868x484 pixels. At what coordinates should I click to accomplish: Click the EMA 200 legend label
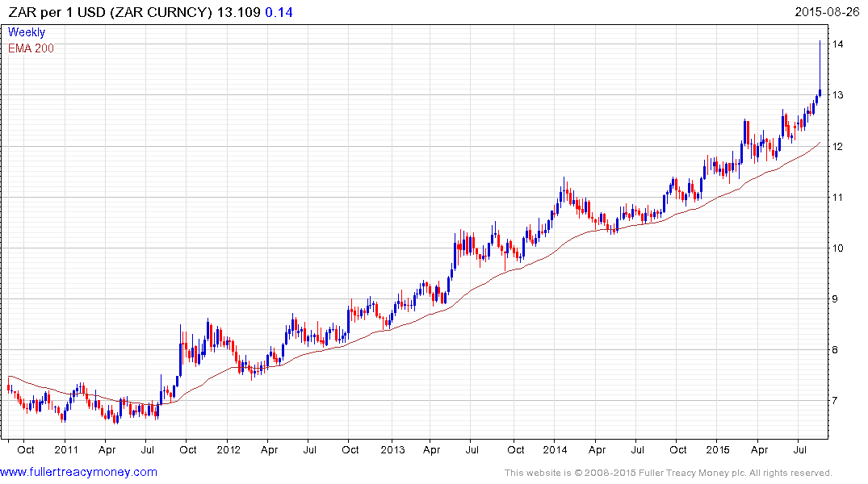(31, 48)
